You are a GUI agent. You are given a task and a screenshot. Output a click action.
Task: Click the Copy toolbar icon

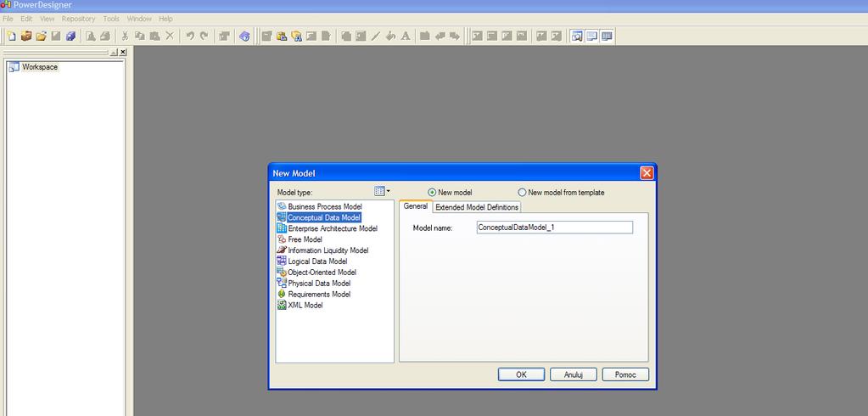[140, 37]
